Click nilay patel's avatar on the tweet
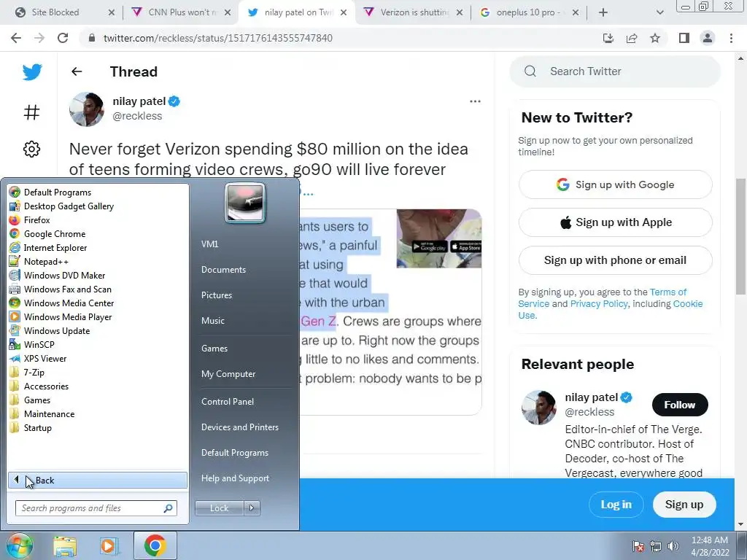Viewport: 747px width, 560px height. (86, 109)
